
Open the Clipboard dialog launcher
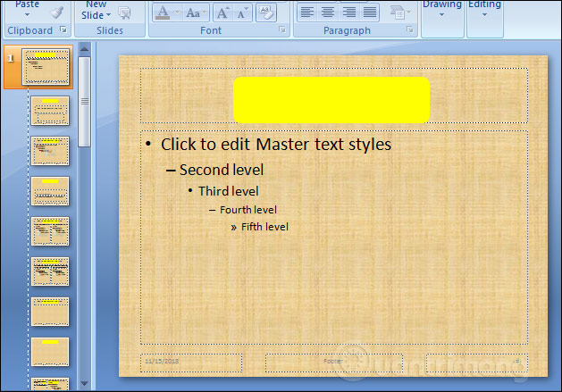(x=63, y=29)
